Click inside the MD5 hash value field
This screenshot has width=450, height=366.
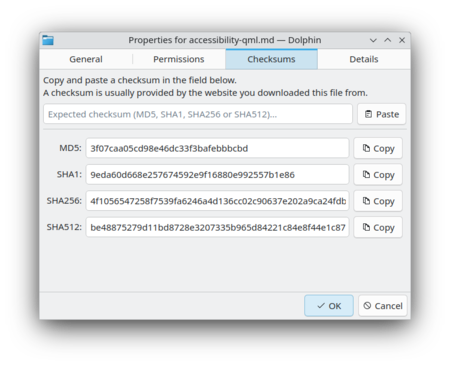click(x=217, y=148)
